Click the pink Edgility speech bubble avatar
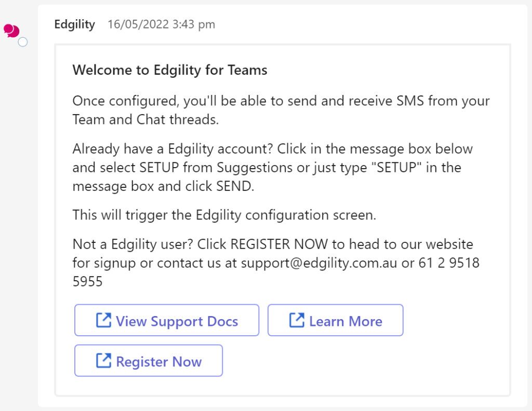 pyautogui.click(x=11, y=31)
